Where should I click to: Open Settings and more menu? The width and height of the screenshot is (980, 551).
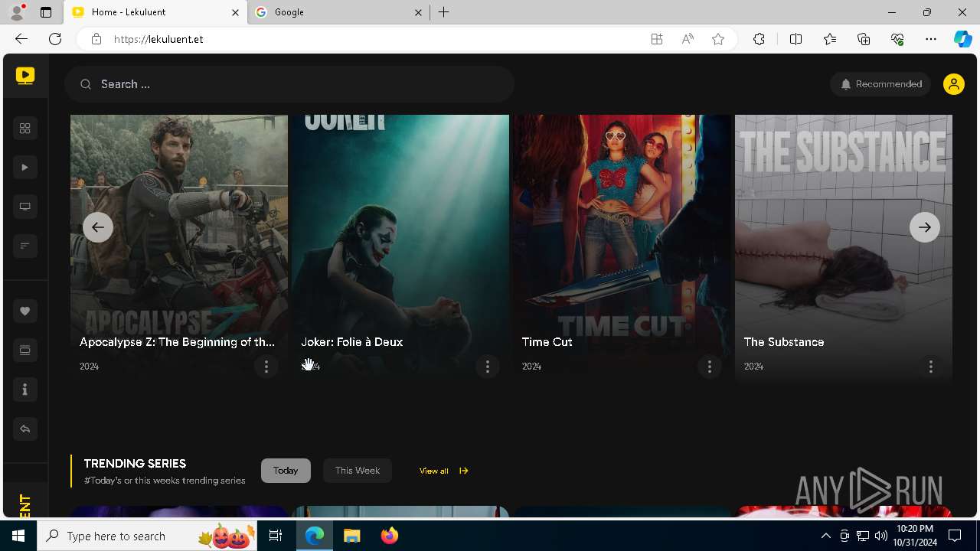tap(931, 39)
